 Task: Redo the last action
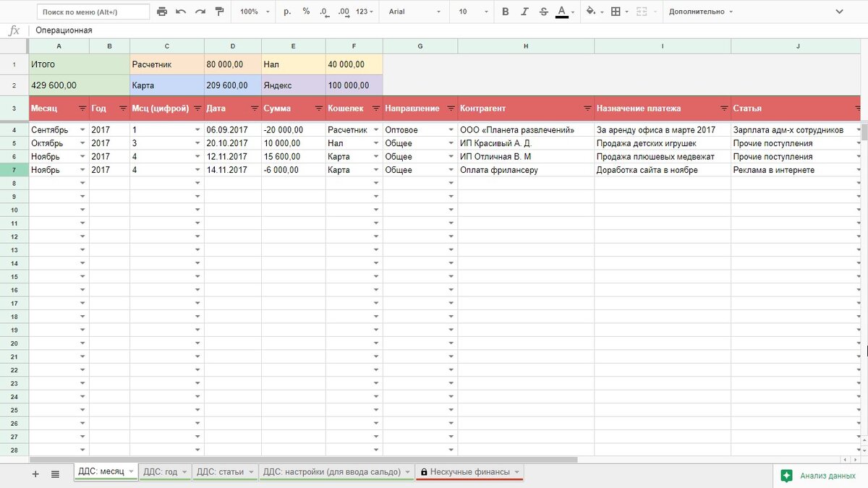point(200,12)
